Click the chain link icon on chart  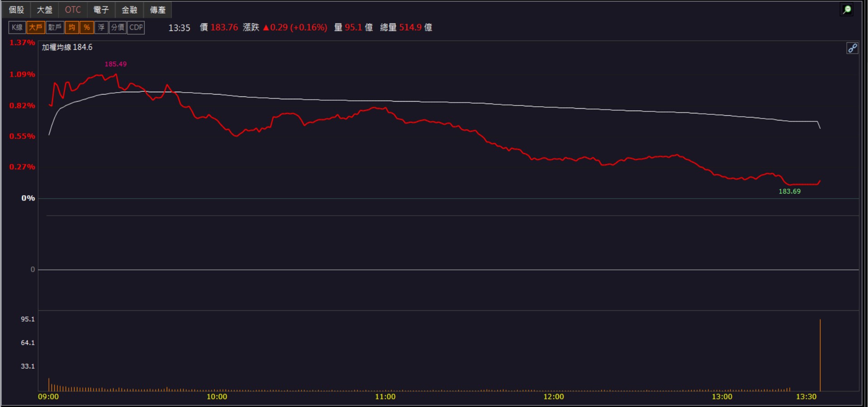[x=852, y=48]
